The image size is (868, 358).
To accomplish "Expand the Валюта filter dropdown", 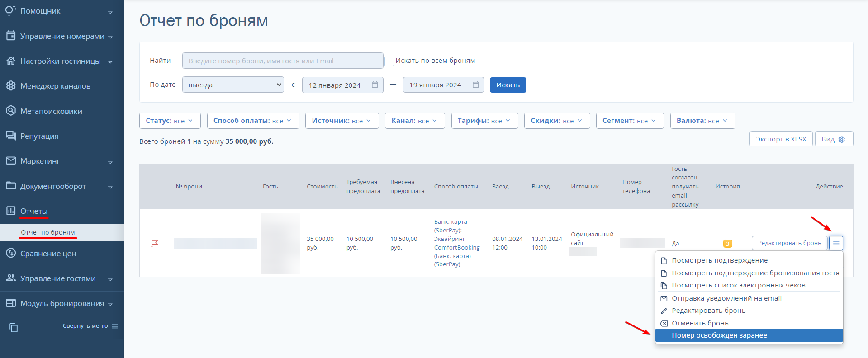I will click(x=702, y=121).
